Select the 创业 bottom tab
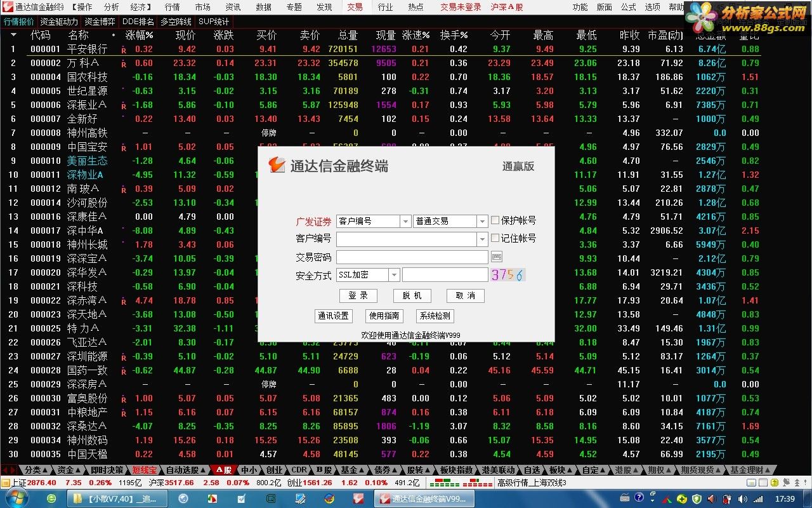Screen dimensions: 812x508 coord(274,471)
